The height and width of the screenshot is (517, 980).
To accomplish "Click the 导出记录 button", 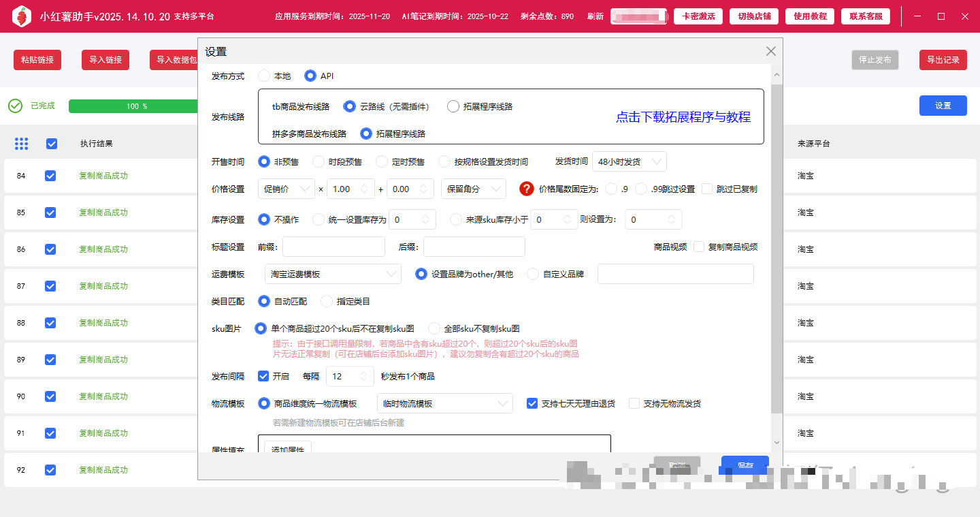I will point(943,60).
